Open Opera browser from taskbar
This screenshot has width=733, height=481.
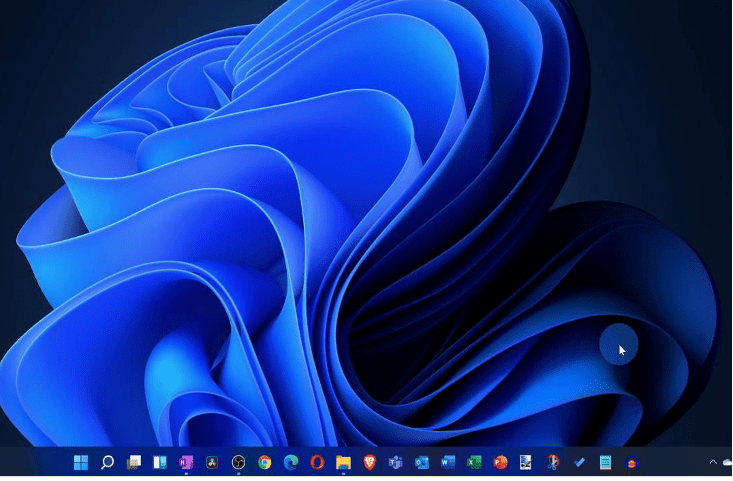pos(317,462)
